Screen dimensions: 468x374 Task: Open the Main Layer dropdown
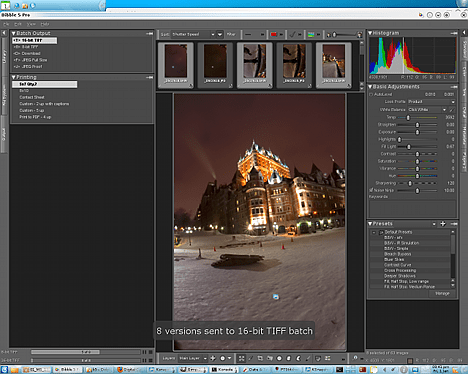[x=193, y=358]
